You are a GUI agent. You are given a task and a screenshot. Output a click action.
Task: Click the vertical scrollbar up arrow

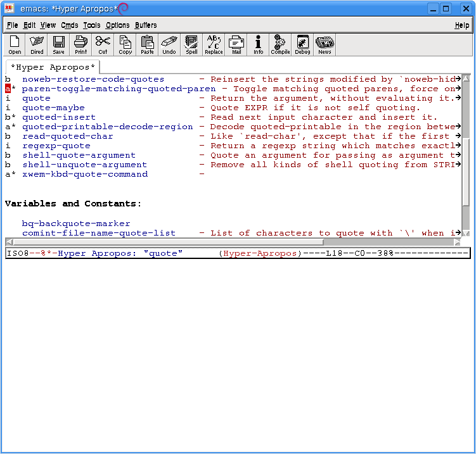click(x=466, y=79)
